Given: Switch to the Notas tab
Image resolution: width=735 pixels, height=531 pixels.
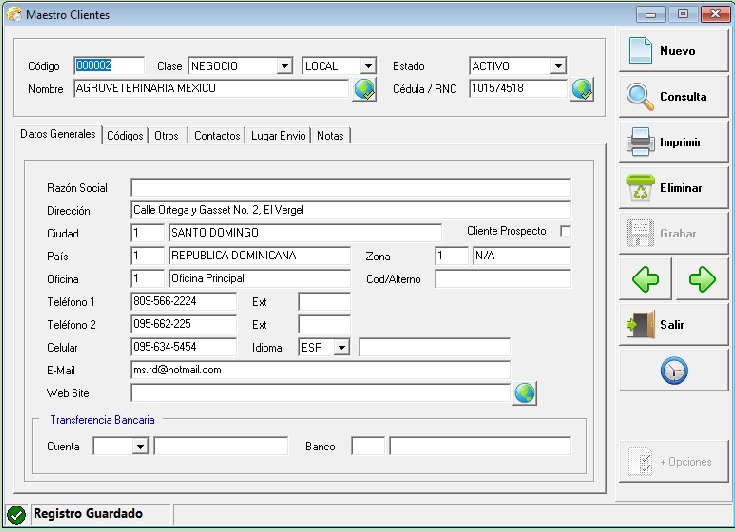Looking at the screenshot, I should point(330,136).
